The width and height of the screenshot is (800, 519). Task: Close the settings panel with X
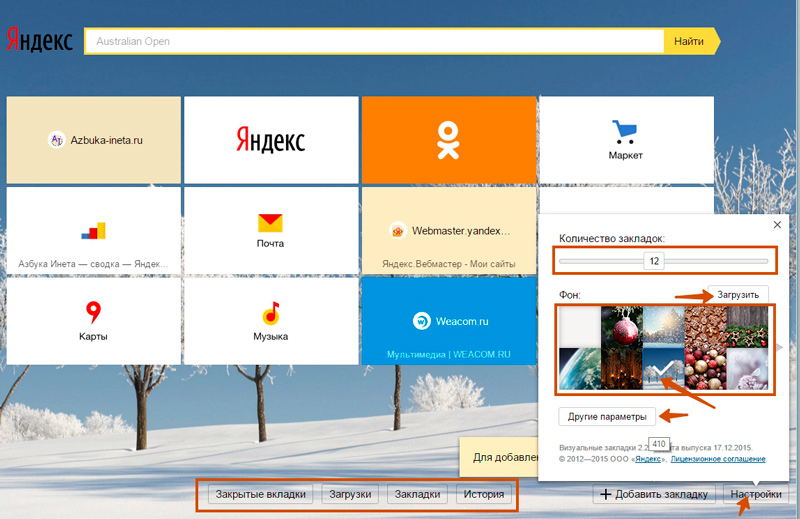(x=777, y=225)
